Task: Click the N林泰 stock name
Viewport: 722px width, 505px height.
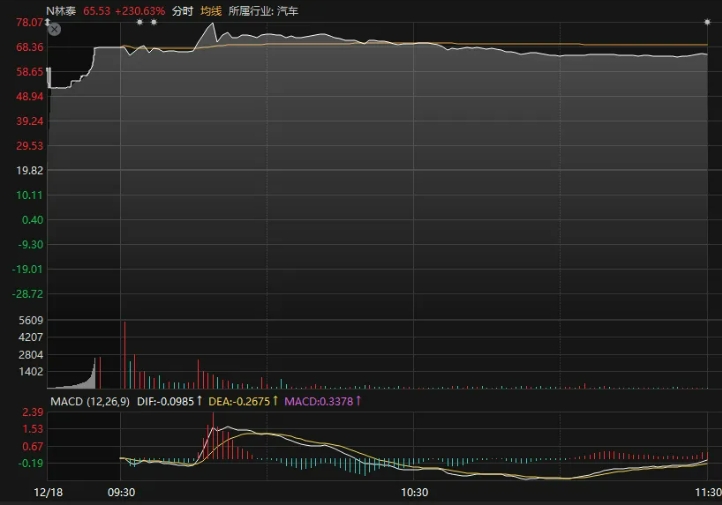Action: [x=61, y=11]
